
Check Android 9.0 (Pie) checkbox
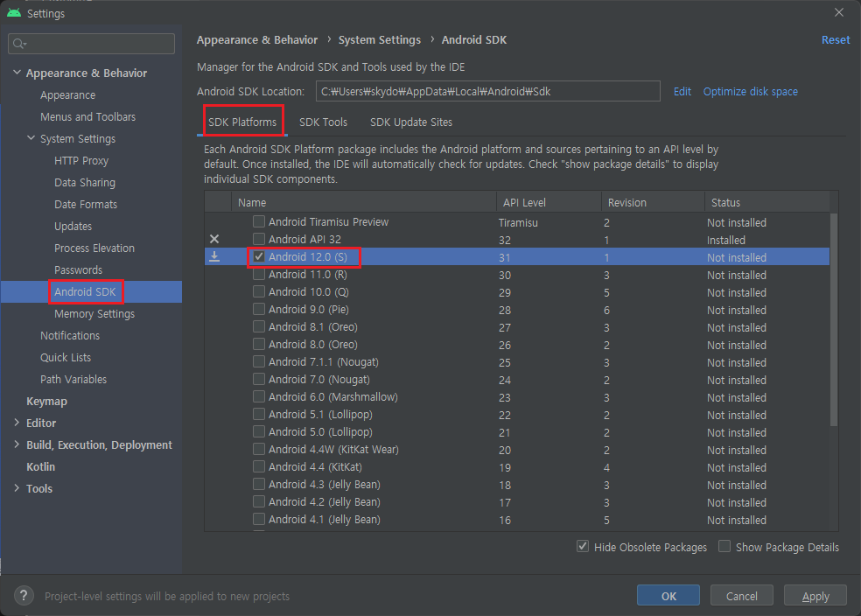click(259, 309)
